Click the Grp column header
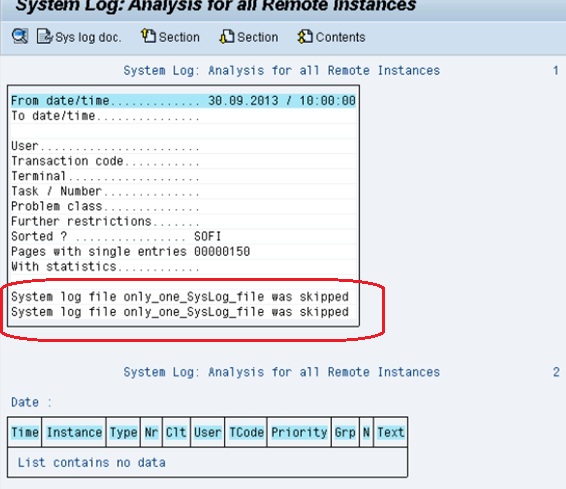Viewport: 566px width, 489px height. [x=345, y=432]
